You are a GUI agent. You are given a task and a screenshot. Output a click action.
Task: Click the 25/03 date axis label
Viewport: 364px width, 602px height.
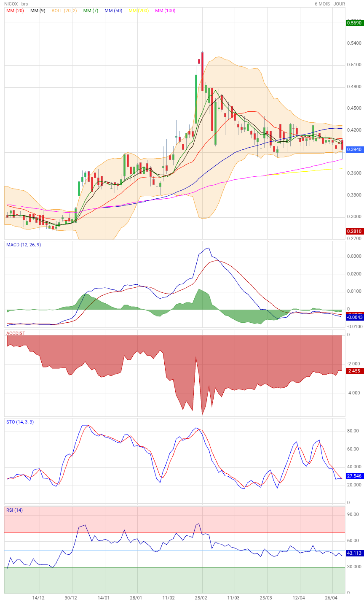click(266, 598)
